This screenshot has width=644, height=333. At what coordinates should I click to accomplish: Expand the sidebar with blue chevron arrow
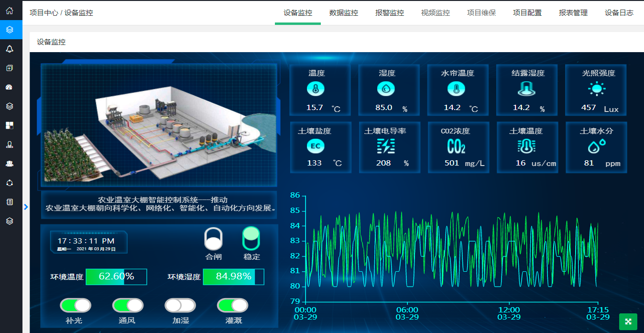[x=26, y=207]
